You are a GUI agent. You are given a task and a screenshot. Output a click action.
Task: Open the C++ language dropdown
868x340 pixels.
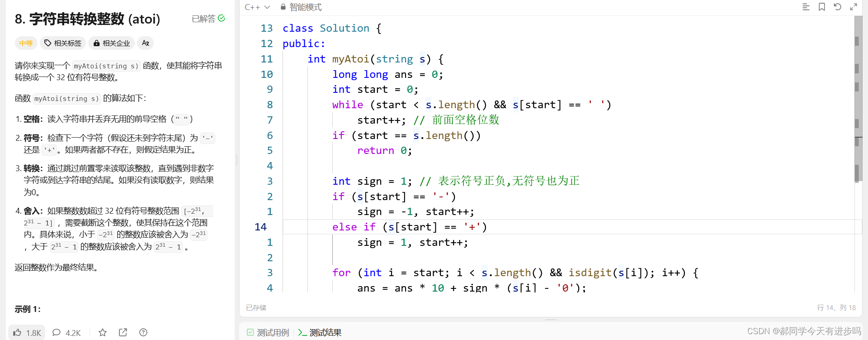(x=257, y=7)
